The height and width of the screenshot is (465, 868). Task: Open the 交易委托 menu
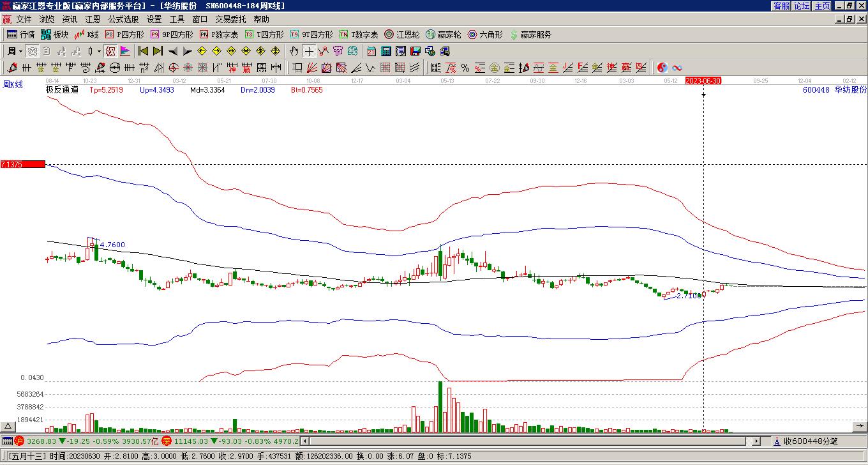click(230, 20)
